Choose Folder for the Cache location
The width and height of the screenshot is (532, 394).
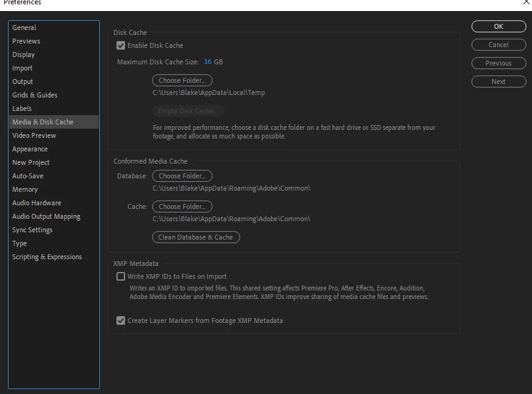[182, 206]
